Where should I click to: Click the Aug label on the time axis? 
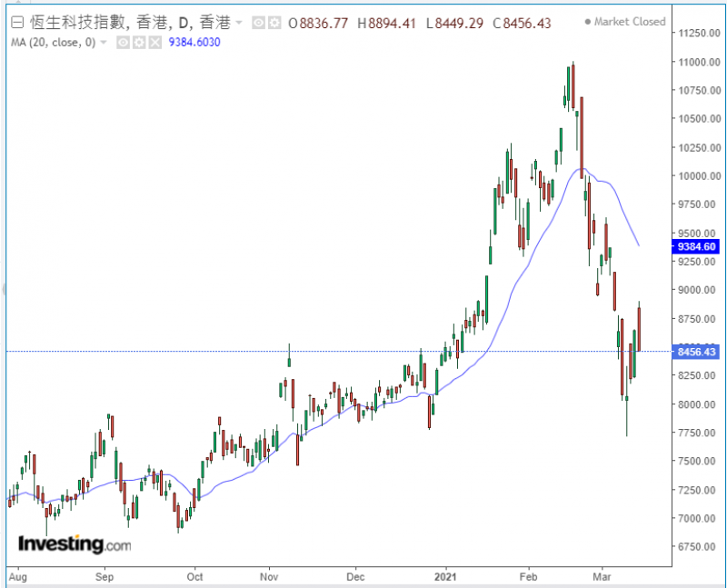tap(15, 576)
